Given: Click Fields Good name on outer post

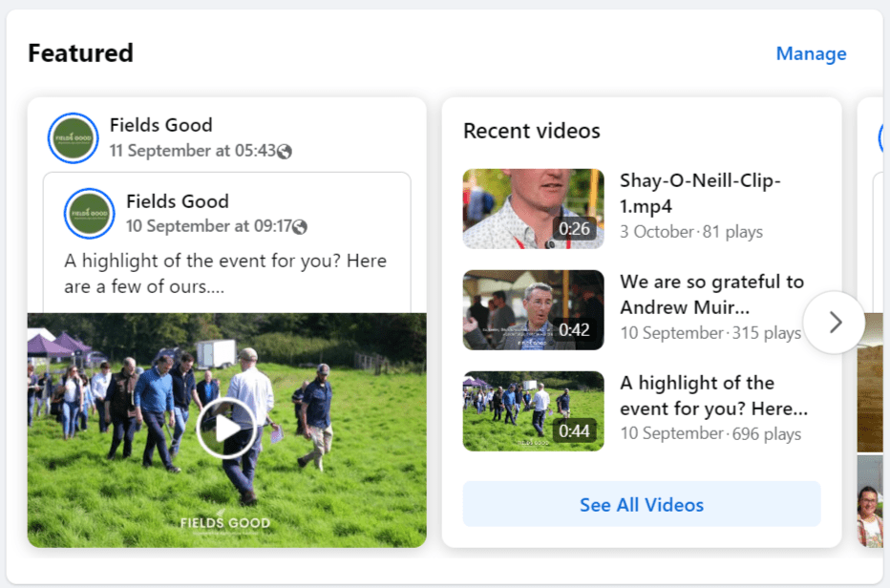Looking at the screenshot, I should [x=161, y=125].
